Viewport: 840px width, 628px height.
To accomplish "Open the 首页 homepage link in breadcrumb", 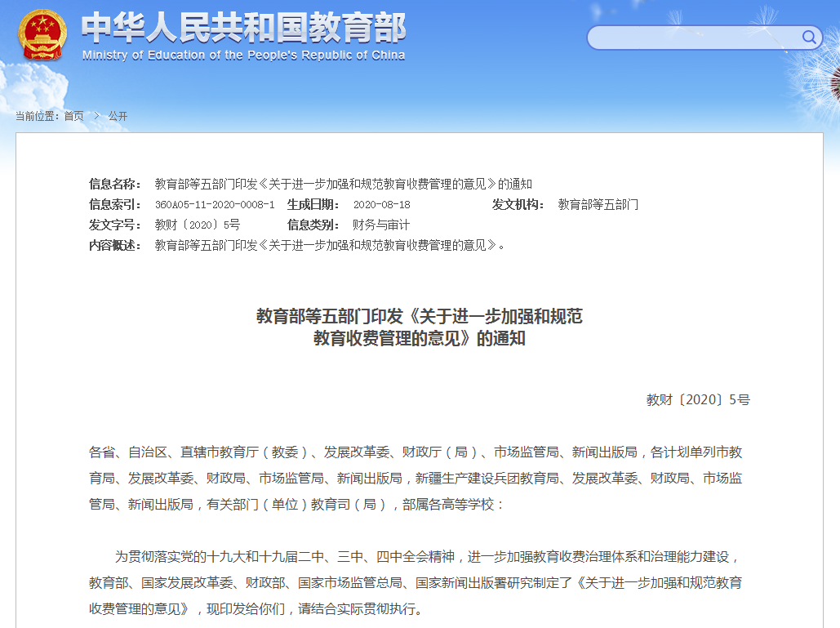I will [74, 116].
